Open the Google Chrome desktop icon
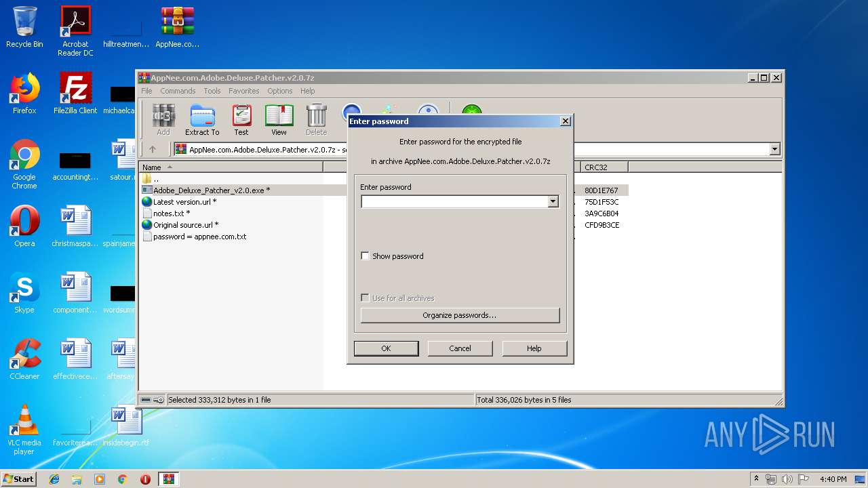The width and height of the screenshot is (868, 488). (24, 164)
